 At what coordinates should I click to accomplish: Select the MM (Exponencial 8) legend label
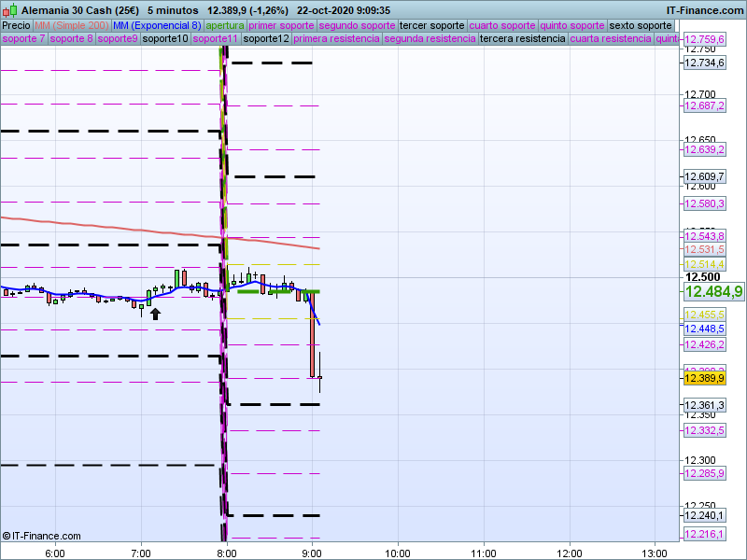coord(157,26)
